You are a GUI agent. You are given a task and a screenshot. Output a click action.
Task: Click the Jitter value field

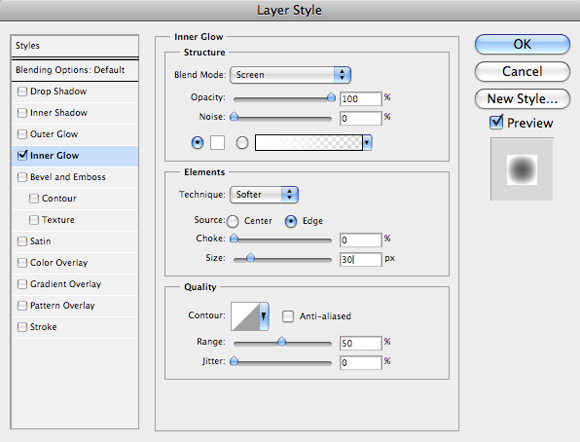pos(360,362)
